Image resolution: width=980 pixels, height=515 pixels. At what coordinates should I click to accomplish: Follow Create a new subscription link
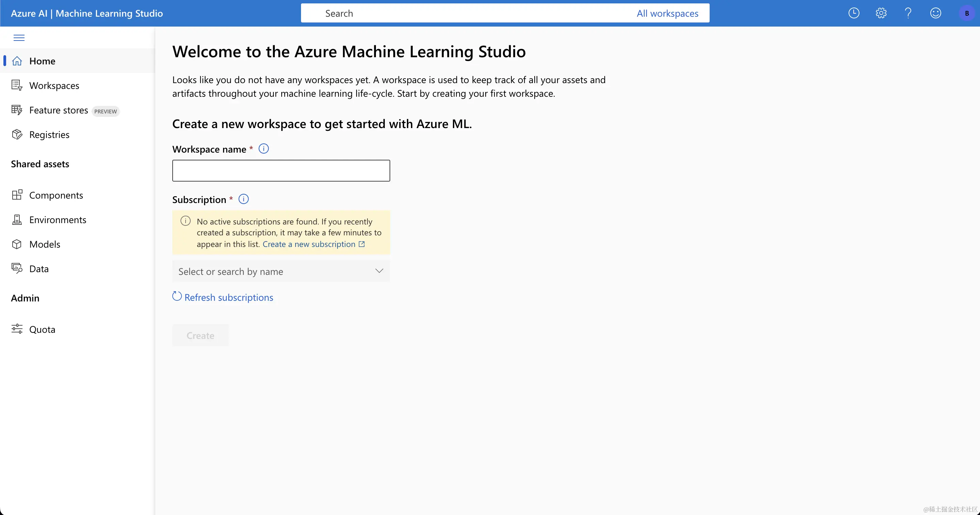(x=309, y=244)
